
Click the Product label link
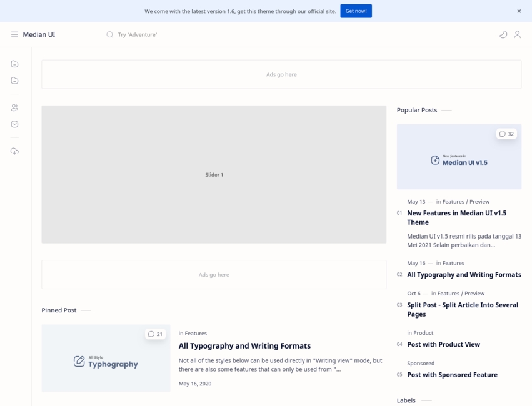pos(423,333)
